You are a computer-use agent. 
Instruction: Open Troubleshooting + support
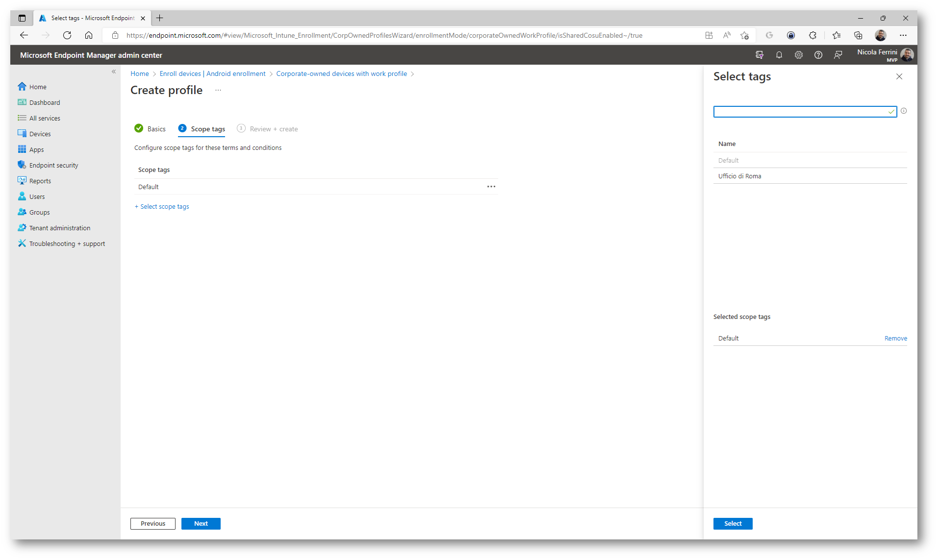point(61,243)
